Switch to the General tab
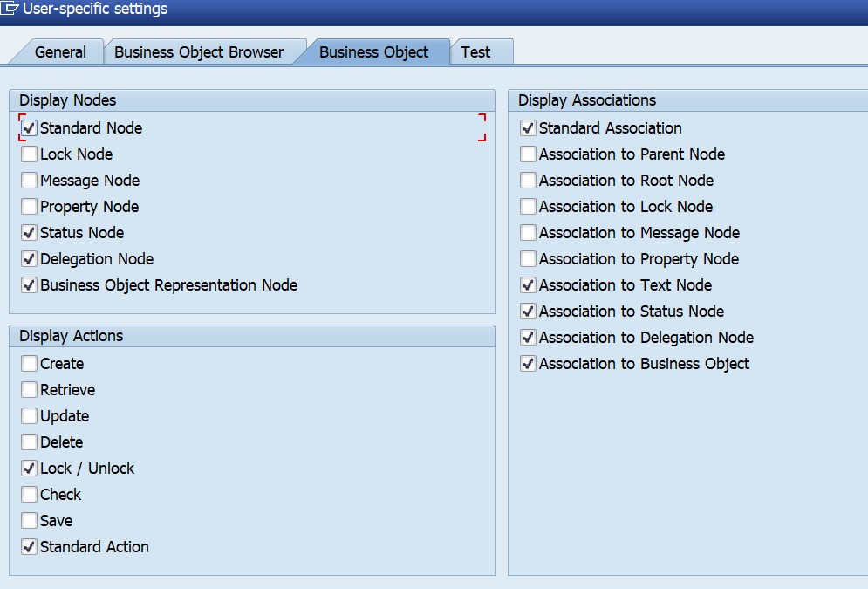 [x=58, y=51]
